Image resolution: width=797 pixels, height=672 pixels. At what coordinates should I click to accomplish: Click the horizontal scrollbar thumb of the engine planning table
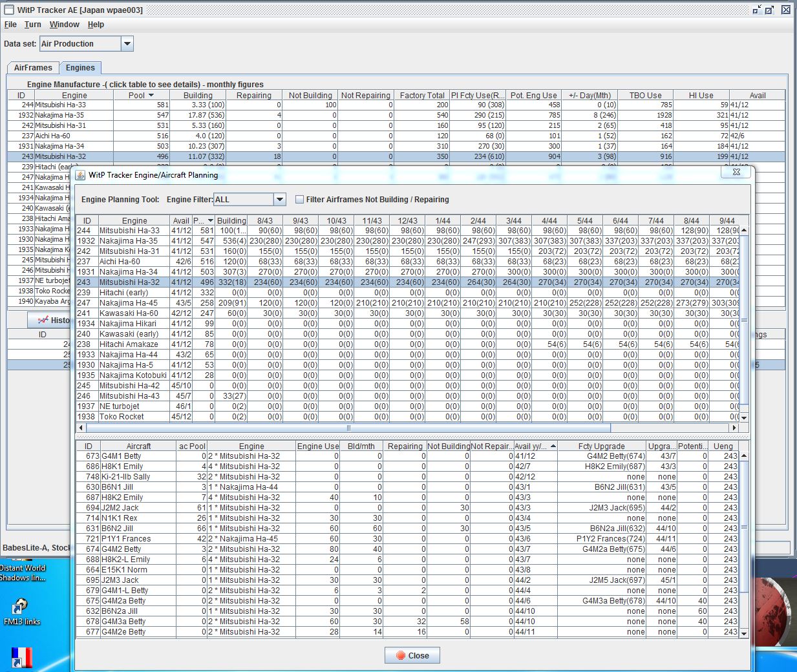pos(348,428)
